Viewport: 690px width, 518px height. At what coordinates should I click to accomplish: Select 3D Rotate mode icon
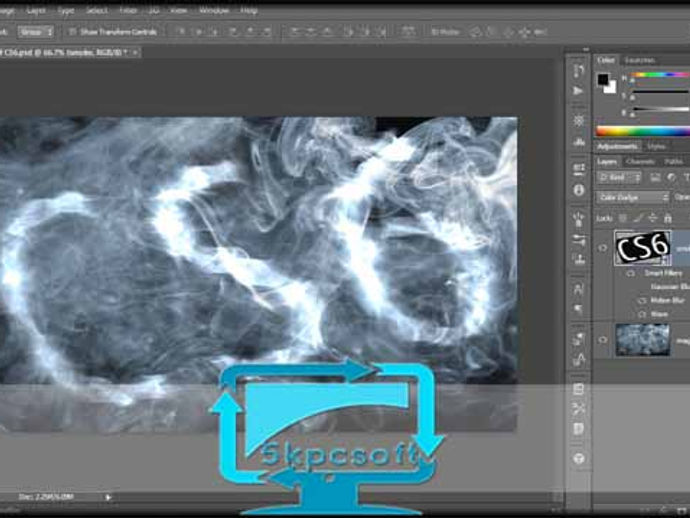click(475, 32)
